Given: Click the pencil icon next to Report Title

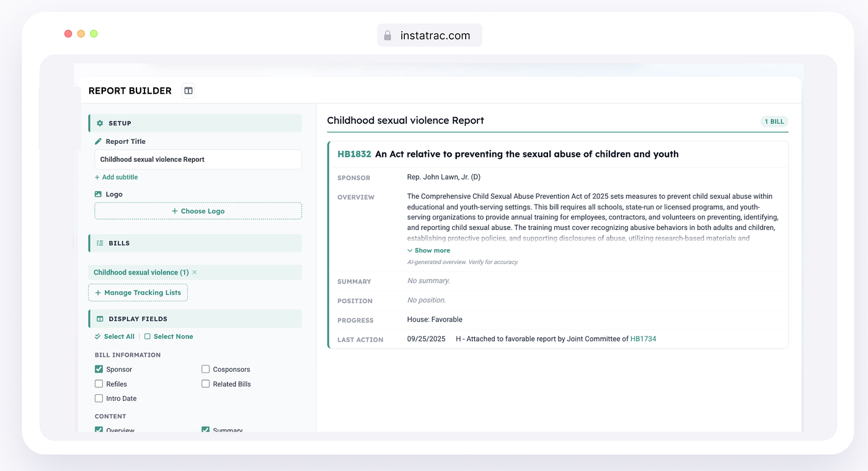Looking at the screenshot, I should tap(98, 141).
